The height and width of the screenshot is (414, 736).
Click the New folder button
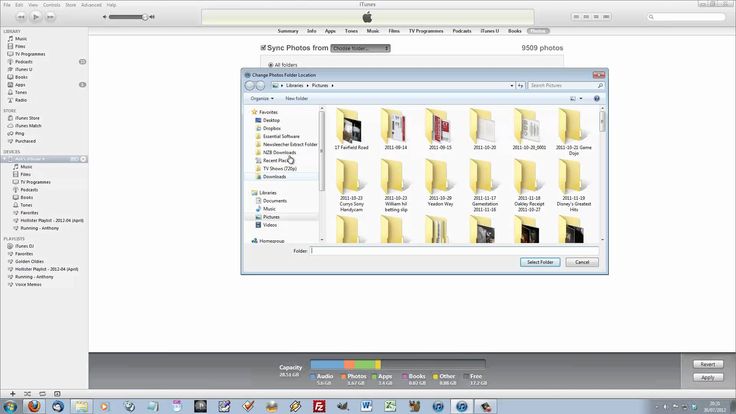(297, 99)
